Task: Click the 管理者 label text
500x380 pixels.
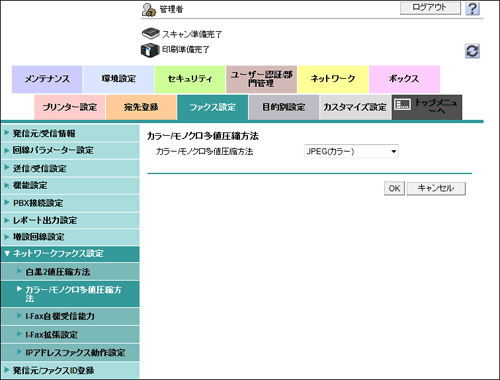Action: click(x=171, y=9)
